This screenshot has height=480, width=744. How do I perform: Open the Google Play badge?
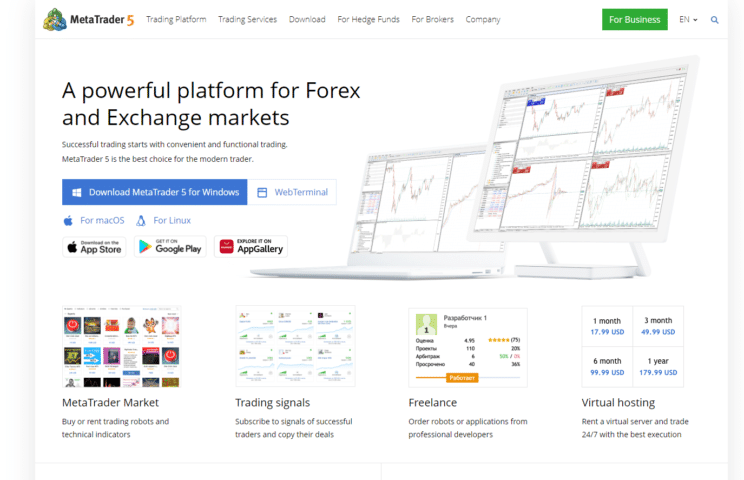coord(170,247)
